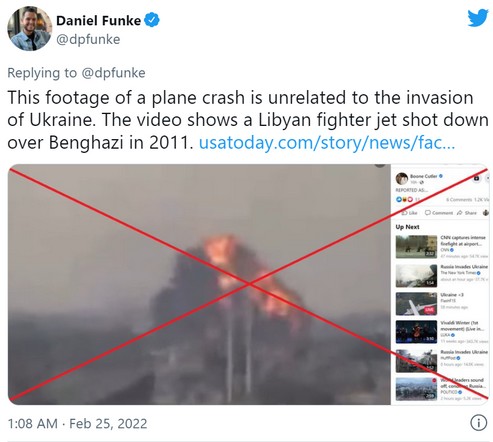This screenshot has height=442, width=493.
Task: Open the plane crash explosion video image
Action: click(199, 284)
